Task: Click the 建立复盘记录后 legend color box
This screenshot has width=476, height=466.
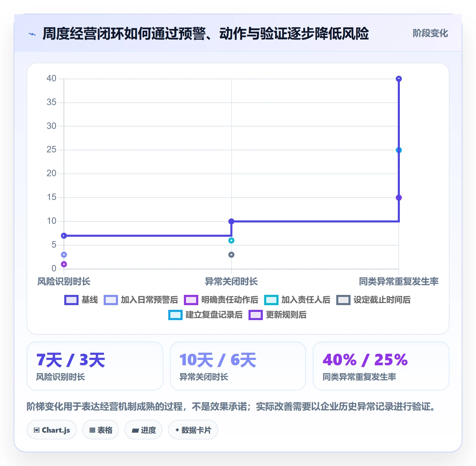Action: 175,315
